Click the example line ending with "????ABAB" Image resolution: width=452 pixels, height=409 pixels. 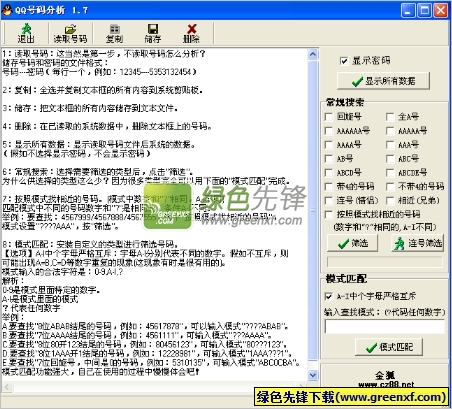click(145, 326)
